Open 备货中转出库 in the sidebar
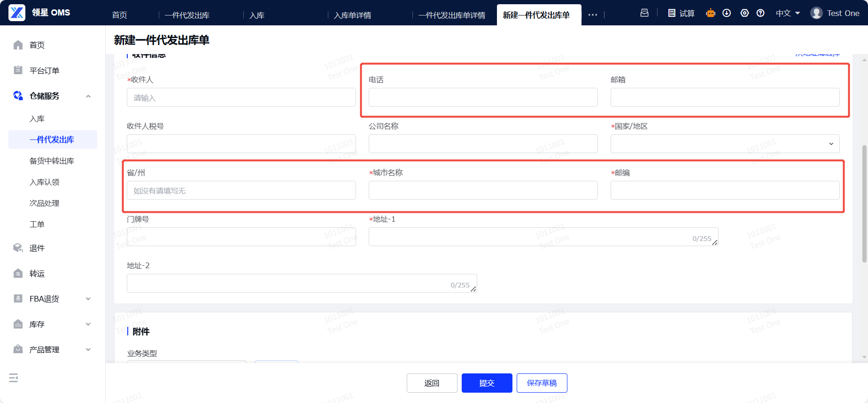The image size is (868, 403). (x=53, y=161)
